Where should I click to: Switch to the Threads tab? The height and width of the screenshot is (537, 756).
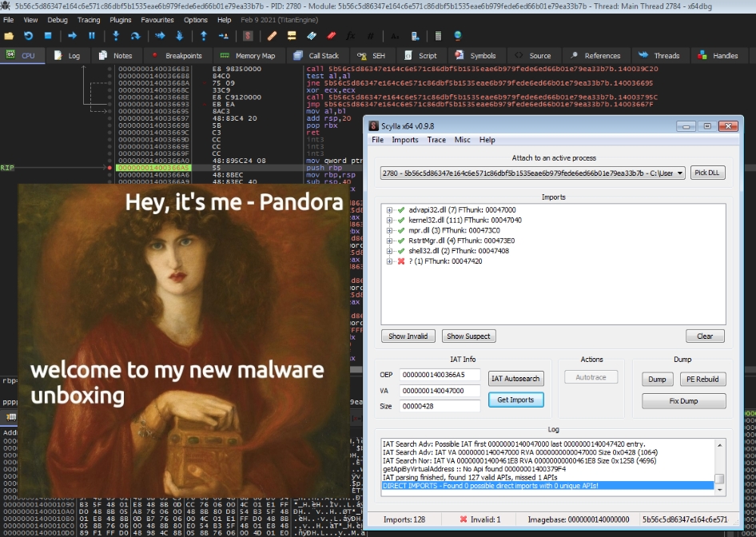659,55
